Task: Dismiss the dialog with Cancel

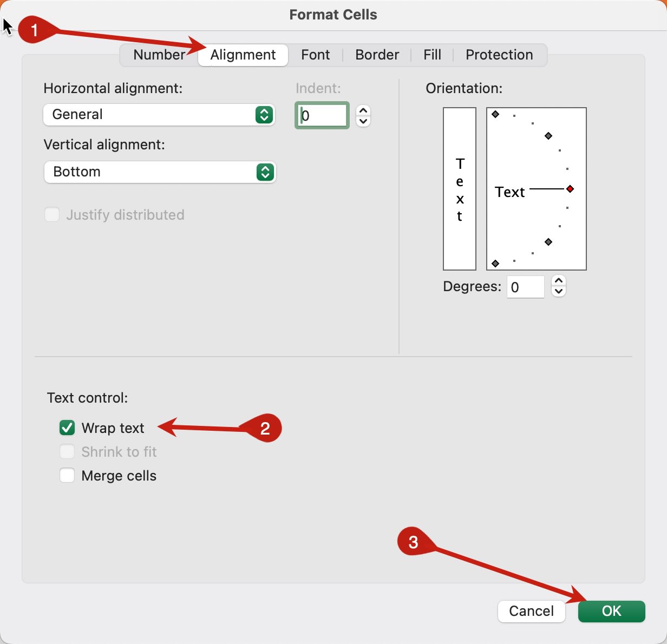Action: click(x=531, y=611)
